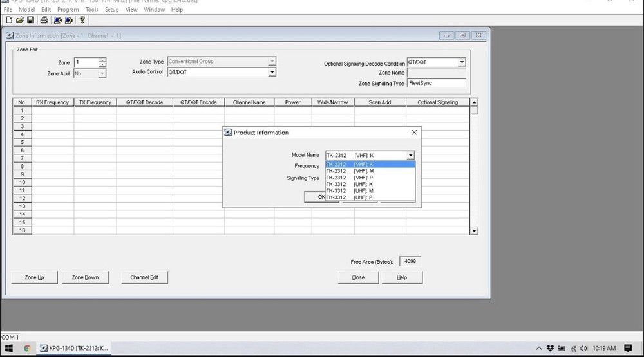Click the KPG-134D taskbar button
644x357 pixels.
point(74,349)
